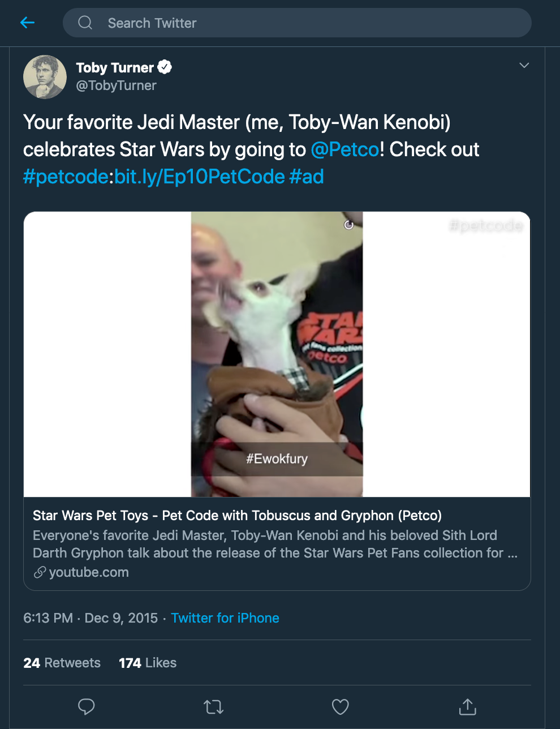View the 24 Retweets list
Image resolution: width=560 pixels, height=729 pixels.
tap(62, 663)
